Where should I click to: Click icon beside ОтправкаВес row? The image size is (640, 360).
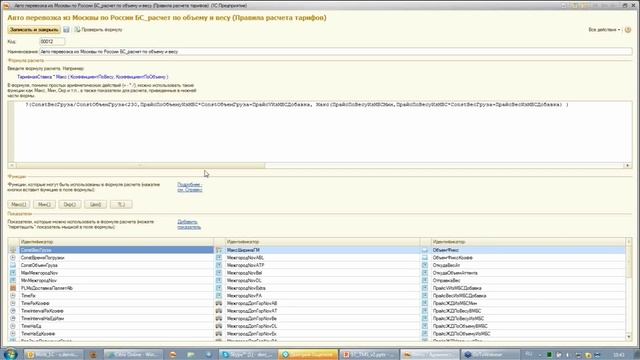point(425,280)
